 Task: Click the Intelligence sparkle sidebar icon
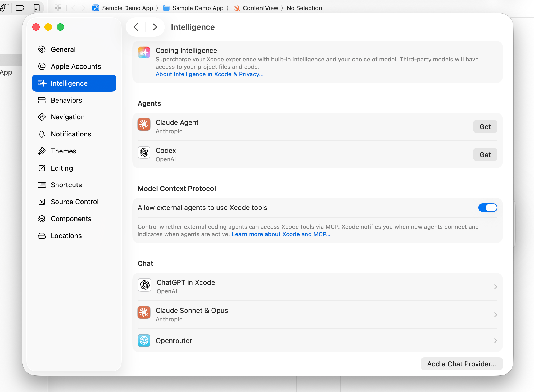click(42, 83)
